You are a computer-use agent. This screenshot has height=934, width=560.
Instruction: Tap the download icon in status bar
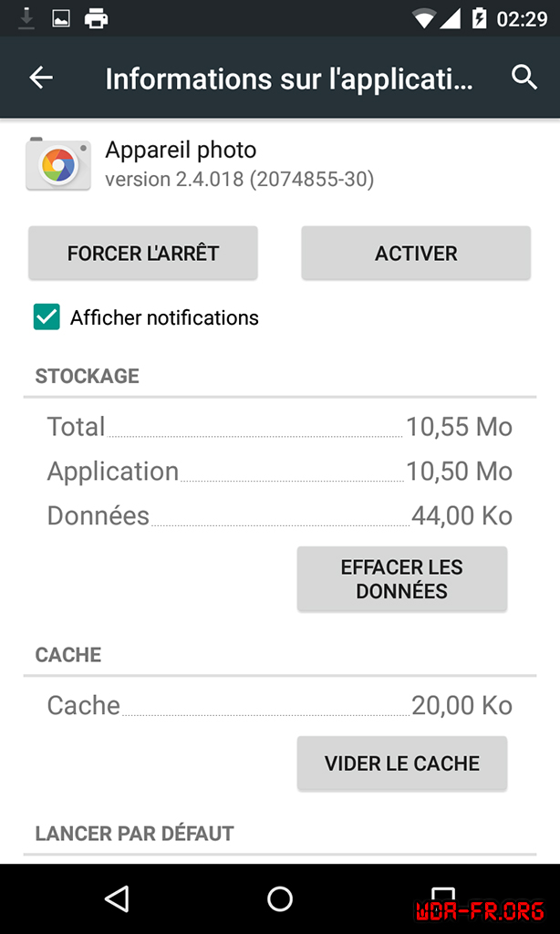coord(26,17)
